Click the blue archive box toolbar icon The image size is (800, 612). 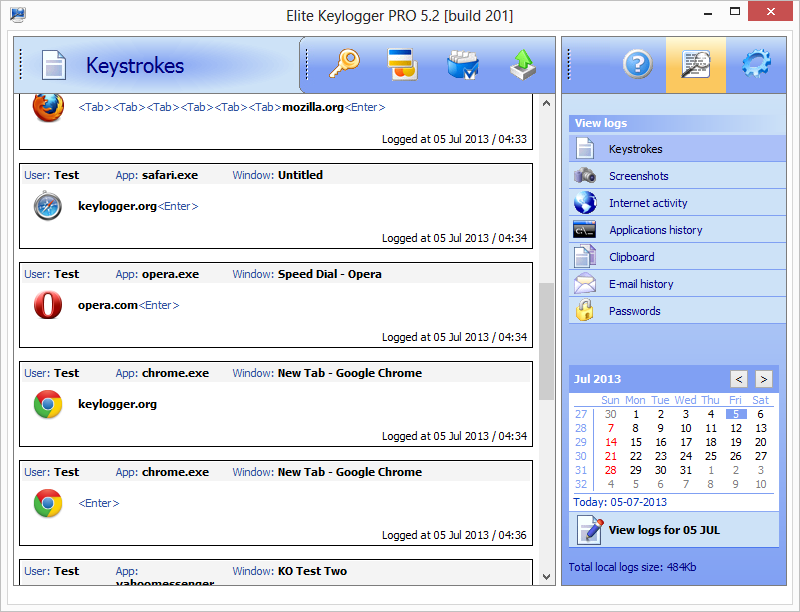(x=462, y=62)
